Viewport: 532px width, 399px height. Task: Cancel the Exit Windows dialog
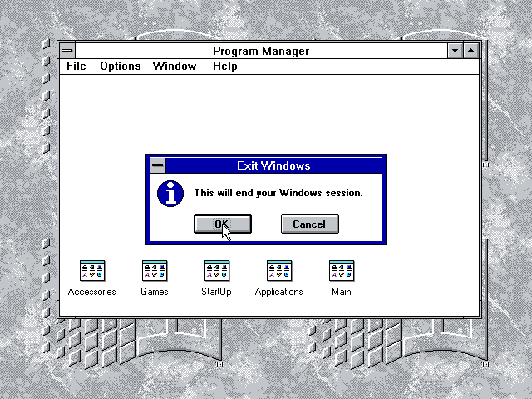coord(309,224)
